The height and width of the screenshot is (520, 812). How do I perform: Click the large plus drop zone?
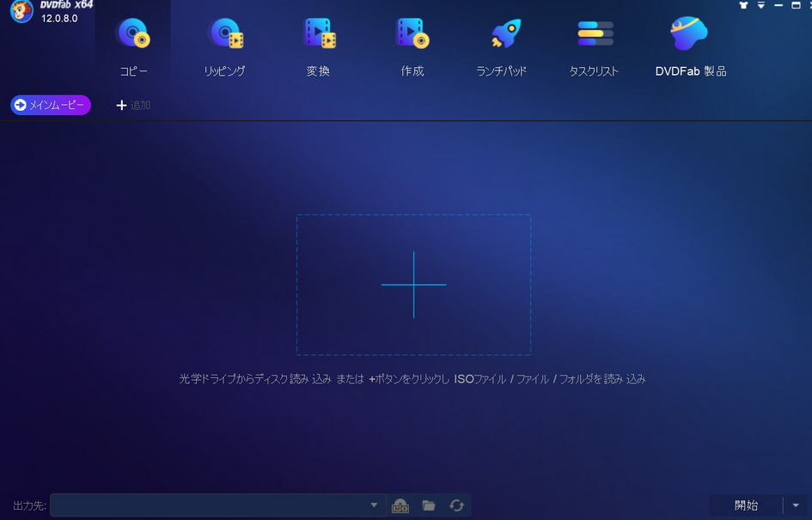point(413,284)
